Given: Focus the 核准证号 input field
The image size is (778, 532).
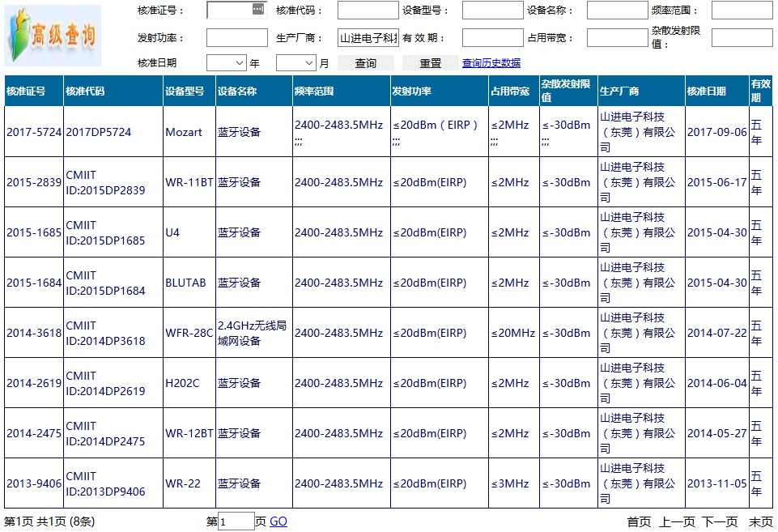Looking at the screenshot, I should pyautogui.click(x=236, y=10).
